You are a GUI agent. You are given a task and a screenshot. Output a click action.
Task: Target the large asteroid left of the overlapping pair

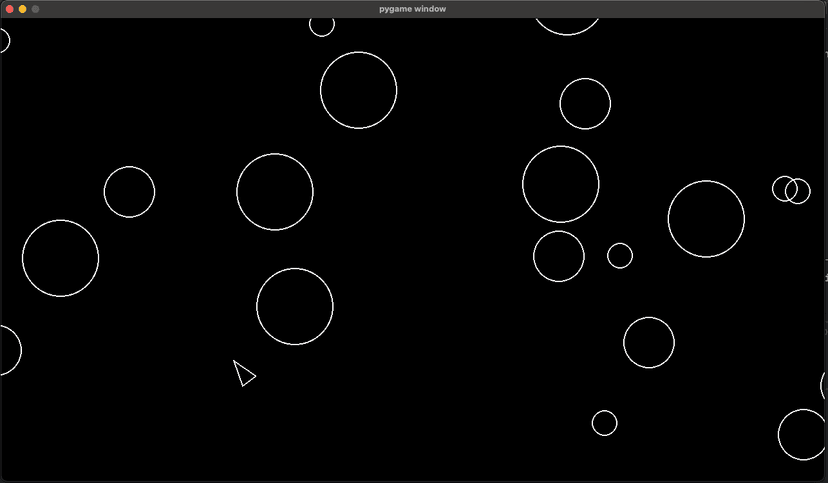706,219
